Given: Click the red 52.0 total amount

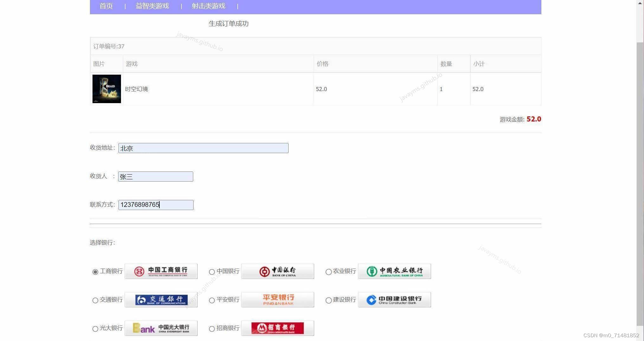Looking at the screenshot, I should coord(534,119).
